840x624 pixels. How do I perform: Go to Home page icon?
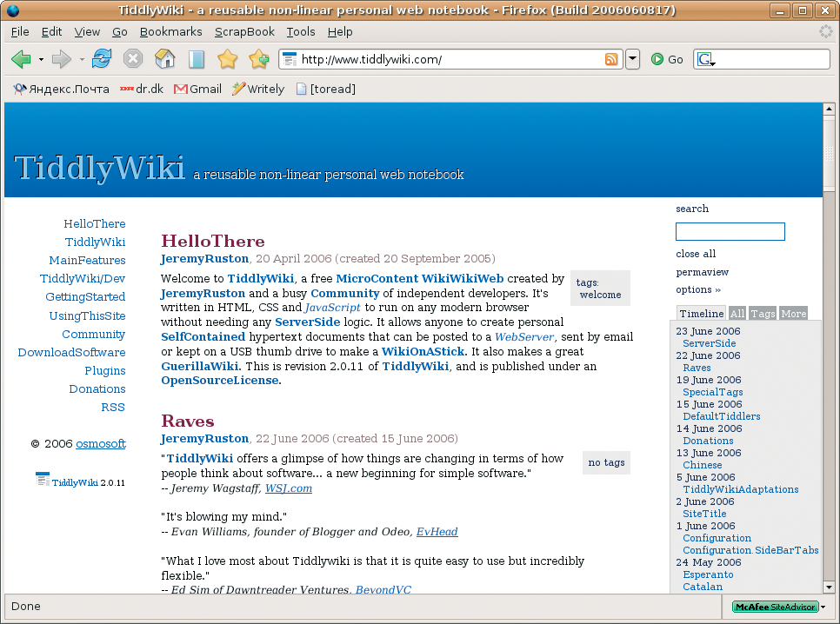pos(164,58)
